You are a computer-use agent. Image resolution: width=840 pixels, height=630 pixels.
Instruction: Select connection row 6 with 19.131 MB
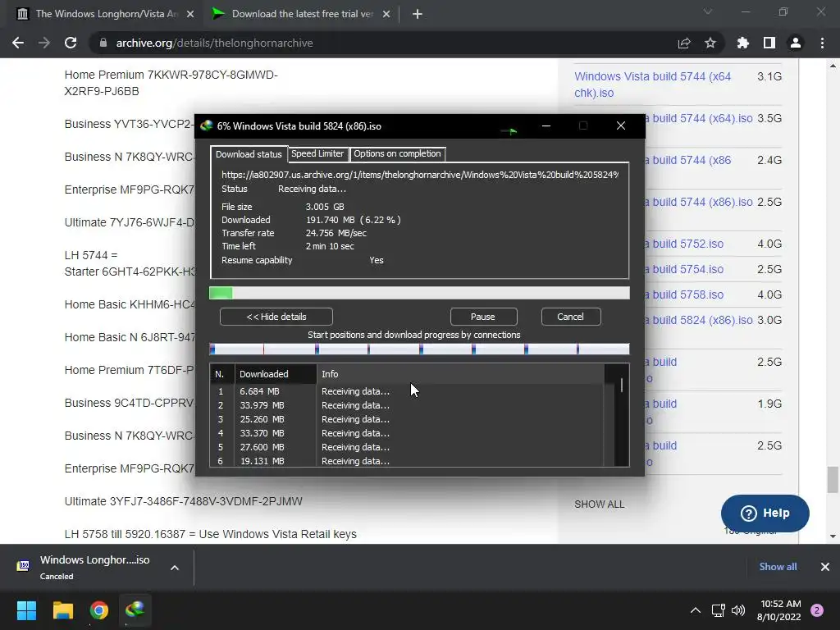tap(407, 461)
